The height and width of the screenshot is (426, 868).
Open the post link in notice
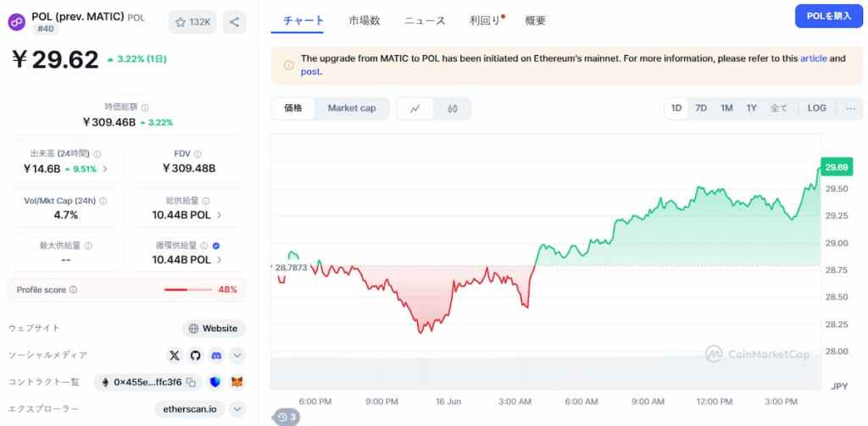310,72
